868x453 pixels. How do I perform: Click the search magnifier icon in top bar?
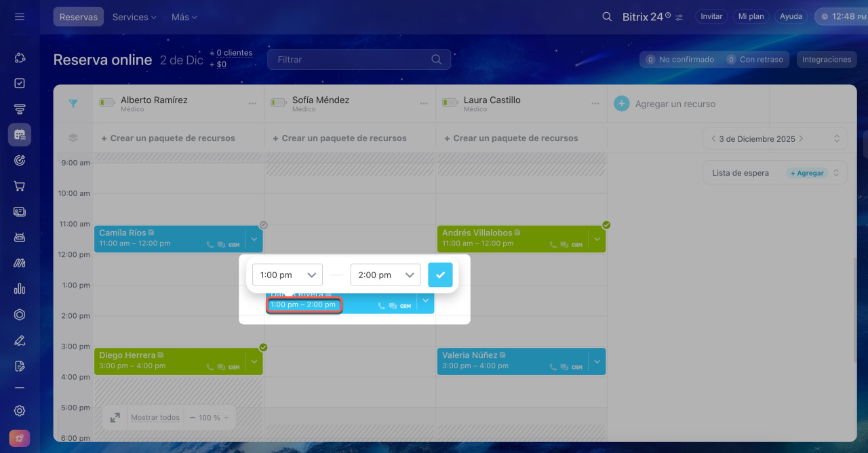607,16
